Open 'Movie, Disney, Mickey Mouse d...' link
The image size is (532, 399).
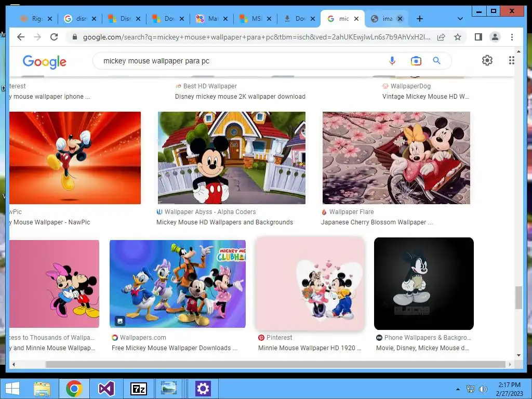click(x=422, y=348)
